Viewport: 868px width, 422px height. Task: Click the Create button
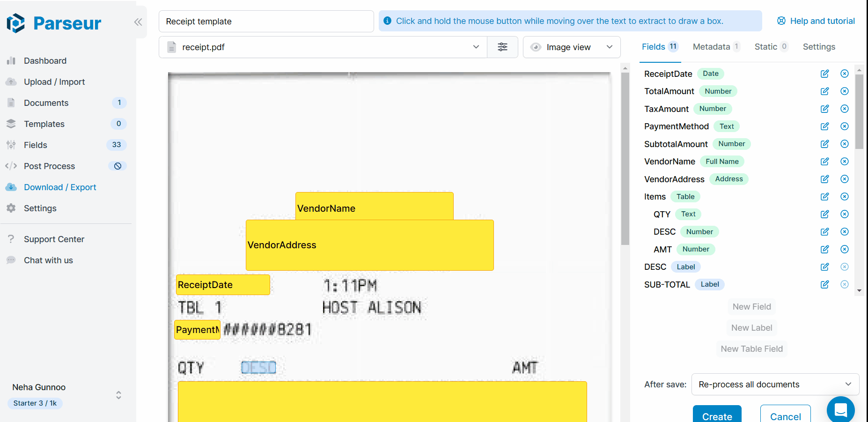tap(717, 416)
